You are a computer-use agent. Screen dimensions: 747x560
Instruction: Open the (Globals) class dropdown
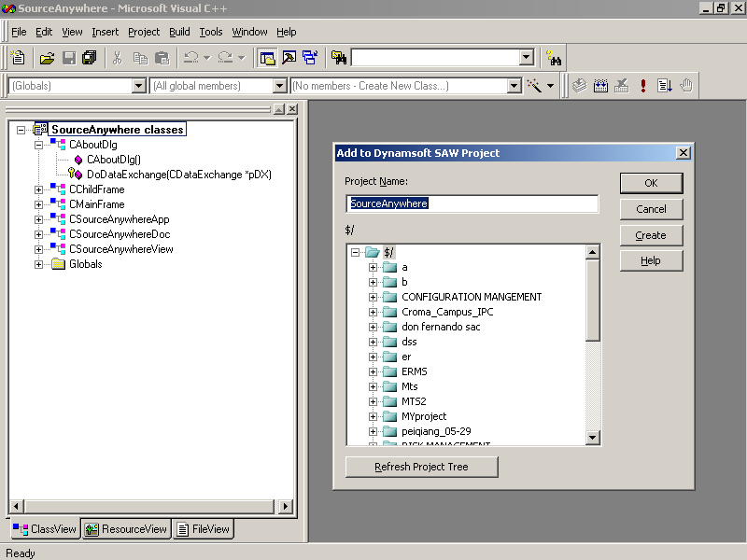[x=138, y=86]
